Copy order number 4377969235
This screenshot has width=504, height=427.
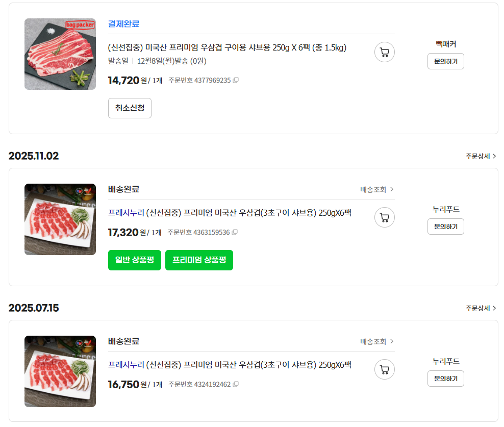coord(236,81)
